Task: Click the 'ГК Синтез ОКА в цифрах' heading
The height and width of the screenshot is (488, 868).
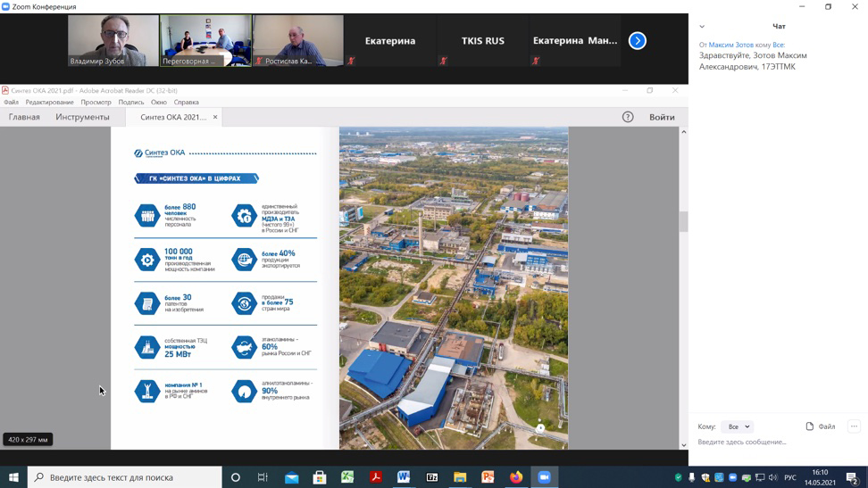Action: (x=196, y=178)
